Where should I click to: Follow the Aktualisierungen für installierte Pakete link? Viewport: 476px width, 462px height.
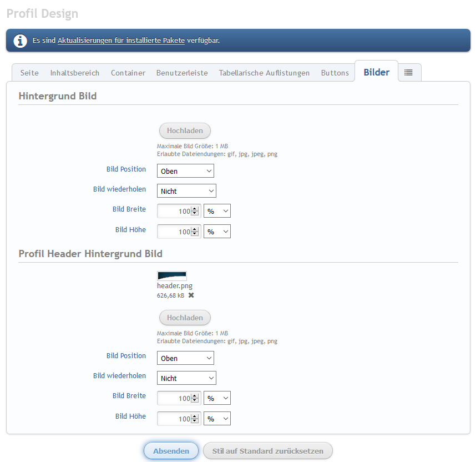point(121,41)
